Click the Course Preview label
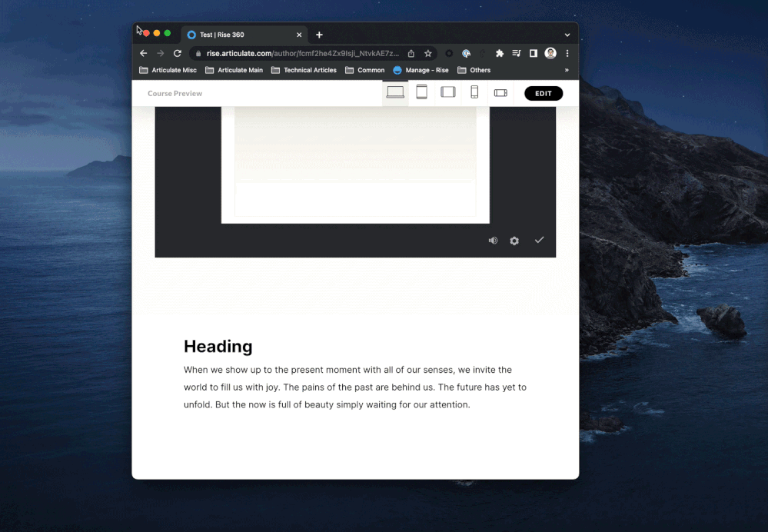Screen dimensions: 768x532 point(175,93)
